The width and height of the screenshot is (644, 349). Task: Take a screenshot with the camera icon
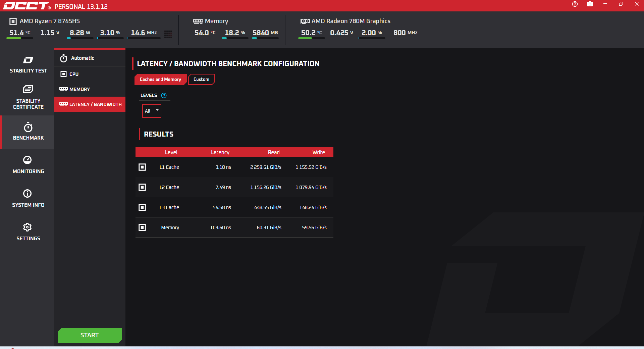point(590,4)
